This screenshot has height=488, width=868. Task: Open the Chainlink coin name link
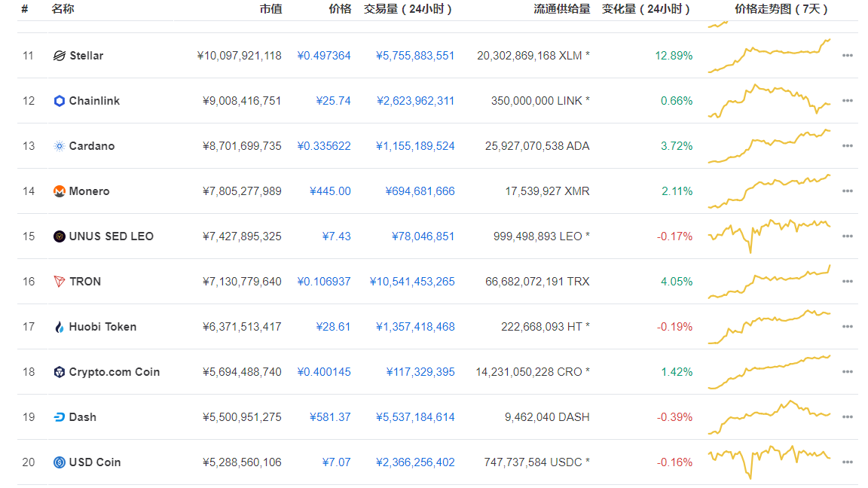click(94, 101)
